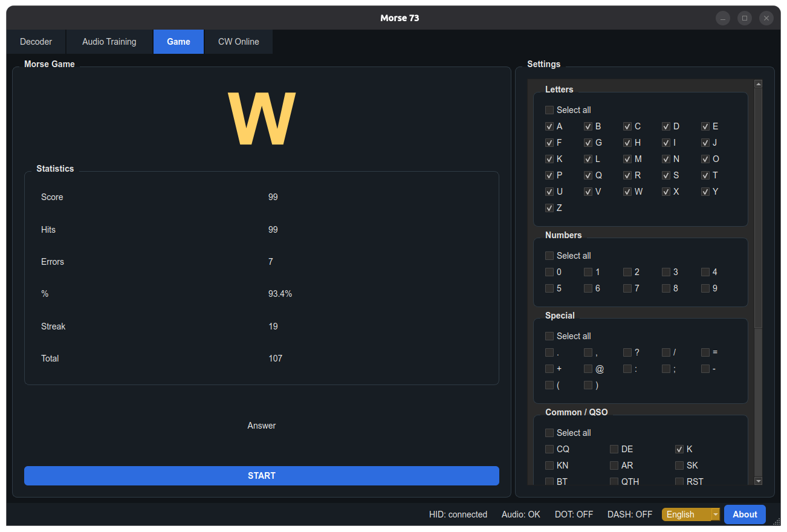Screen dimensions: 787x532
Task: Uncheck letter B checkbox
Action: [x=588, y=126]
